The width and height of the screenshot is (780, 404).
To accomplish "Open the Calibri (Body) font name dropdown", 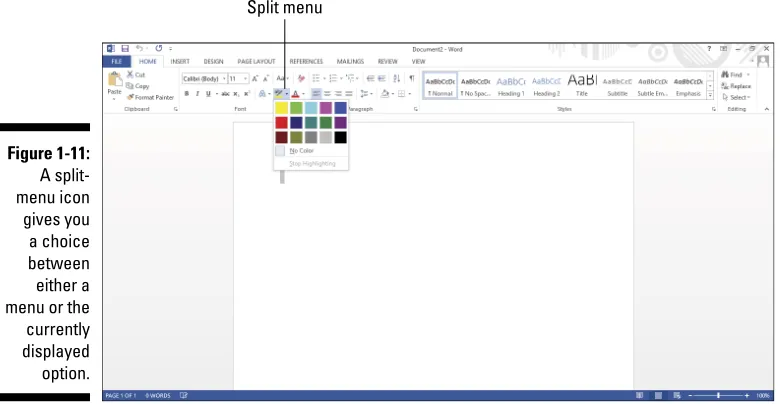I will 204,79.
